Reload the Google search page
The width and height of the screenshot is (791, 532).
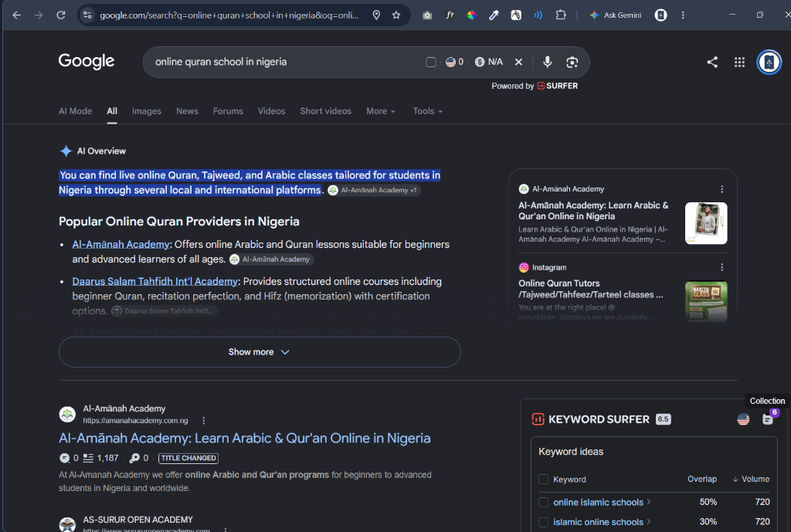[61, 15]
